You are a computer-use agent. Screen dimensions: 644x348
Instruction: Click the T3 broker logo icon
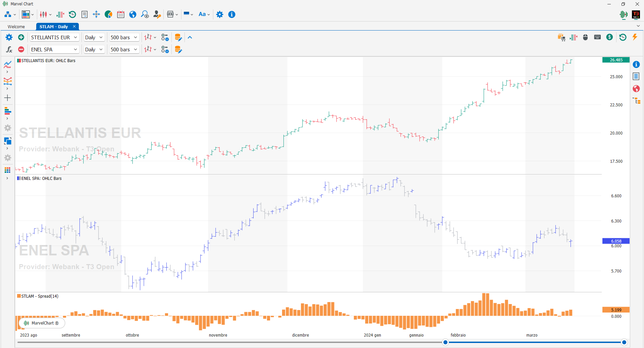coord(636,14)
